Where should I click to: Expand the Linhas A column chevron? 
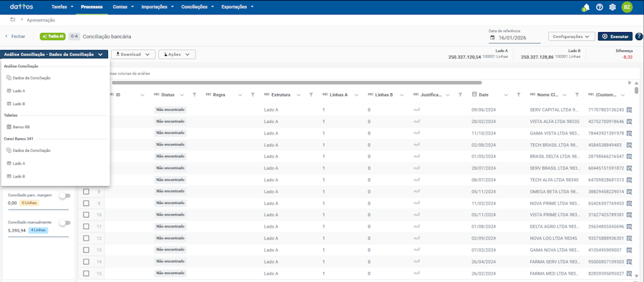(x=356, y=95)
